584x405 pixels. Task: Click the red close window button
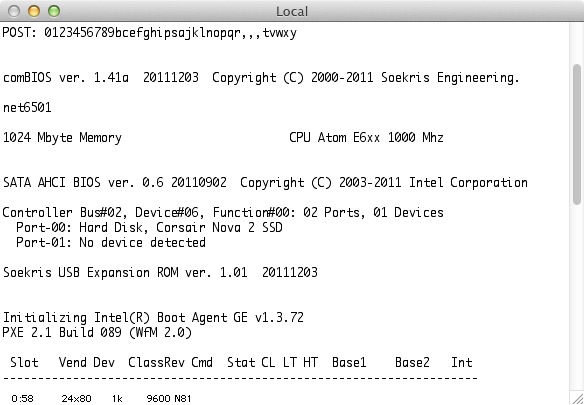pos(14,11)
